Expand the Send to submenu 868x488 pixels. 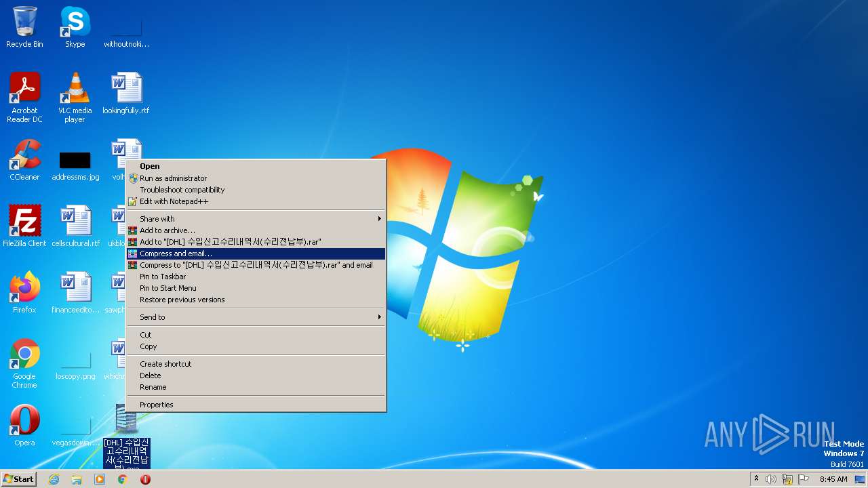(x=256, y=317)
